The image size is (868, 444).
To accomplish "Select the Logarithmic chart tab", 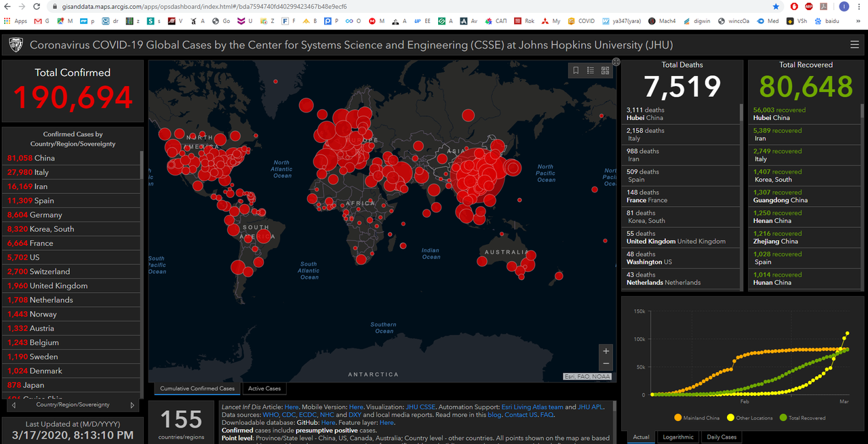I will pyautogui.click(x=678, y=437).
